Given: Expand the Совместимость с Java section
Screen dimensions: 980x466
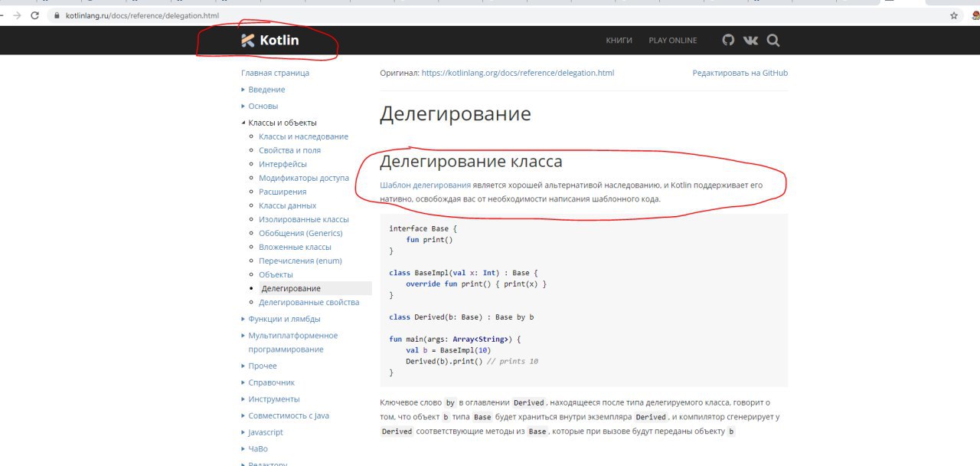Looking at the screenshot, I should coord(288,415).
